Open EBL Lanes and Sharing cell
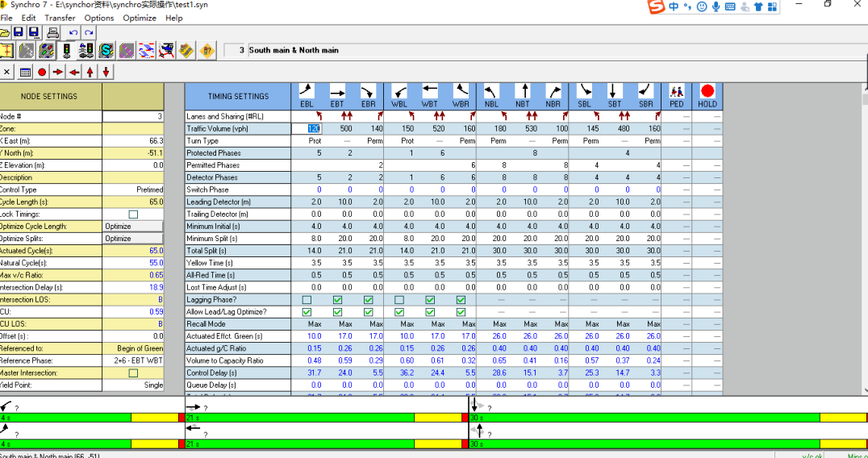 coord(307,117)
